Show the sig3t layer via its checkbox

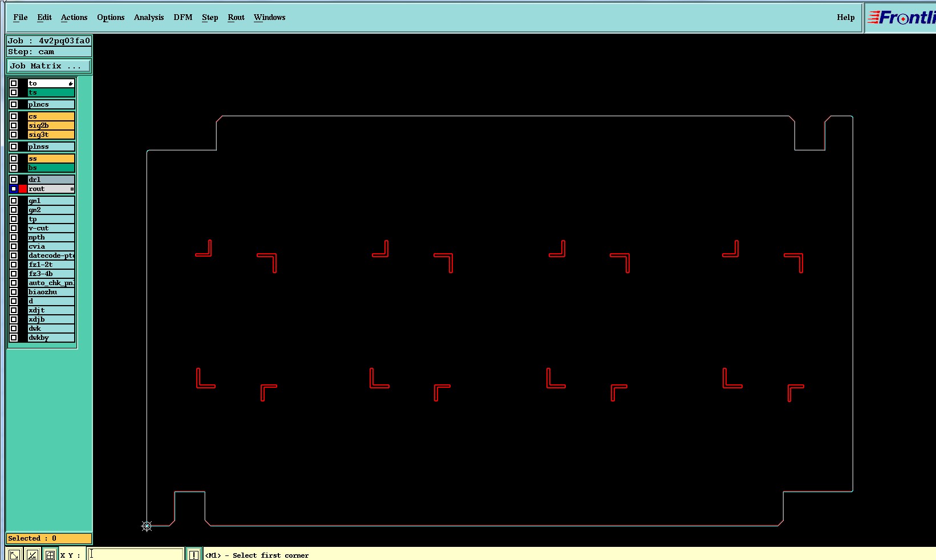pos(14,135)
